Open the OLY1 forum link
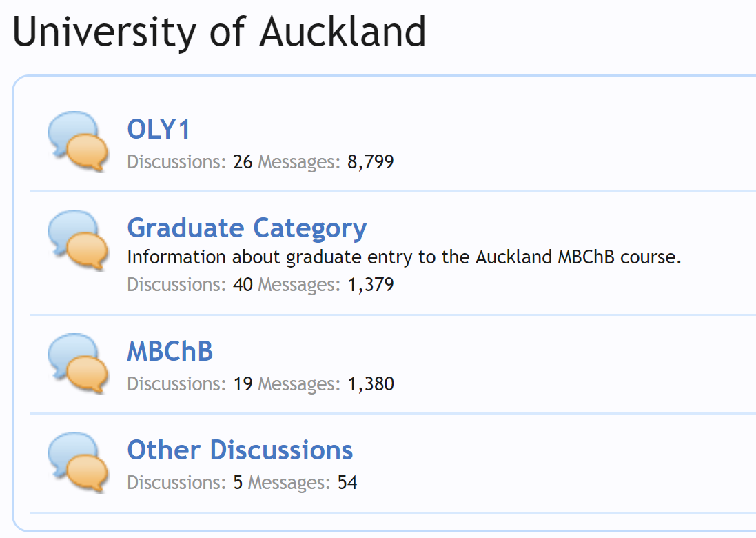This screenshot has width=756, height=538. pyautogui.click(x=159, y=129)
